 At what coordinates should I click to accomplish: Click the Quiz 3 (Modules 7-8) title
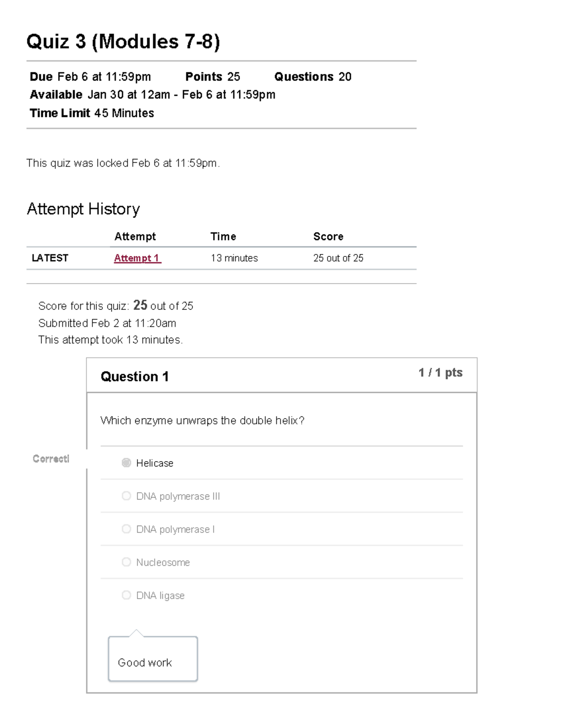[x=123, y=42]
